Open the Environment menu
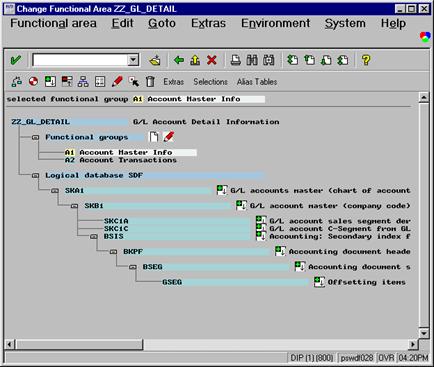This screenshot has width=434, height=367. click(275, 23)
